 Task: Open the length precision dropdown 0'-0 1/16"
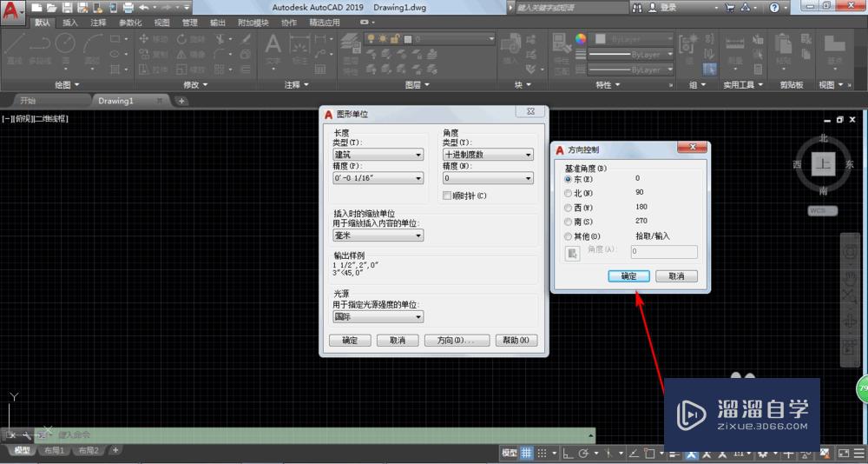378,178
